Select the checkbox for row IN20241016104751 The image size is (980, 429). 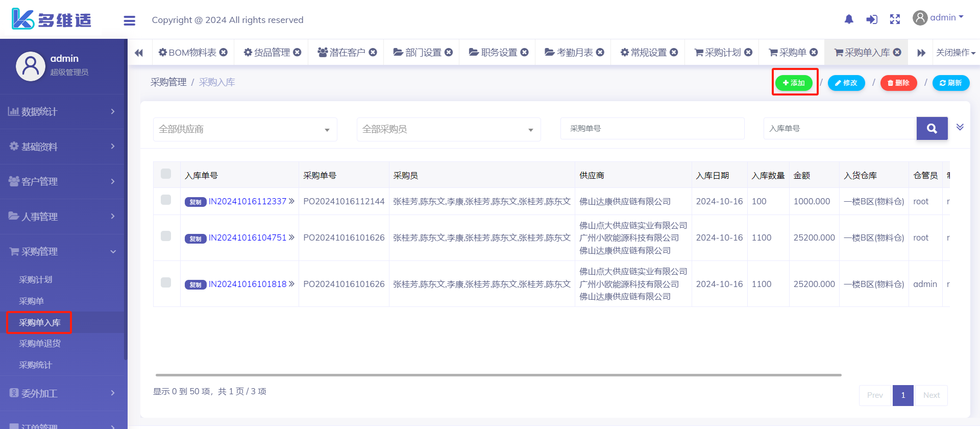[x=166, y=236]
